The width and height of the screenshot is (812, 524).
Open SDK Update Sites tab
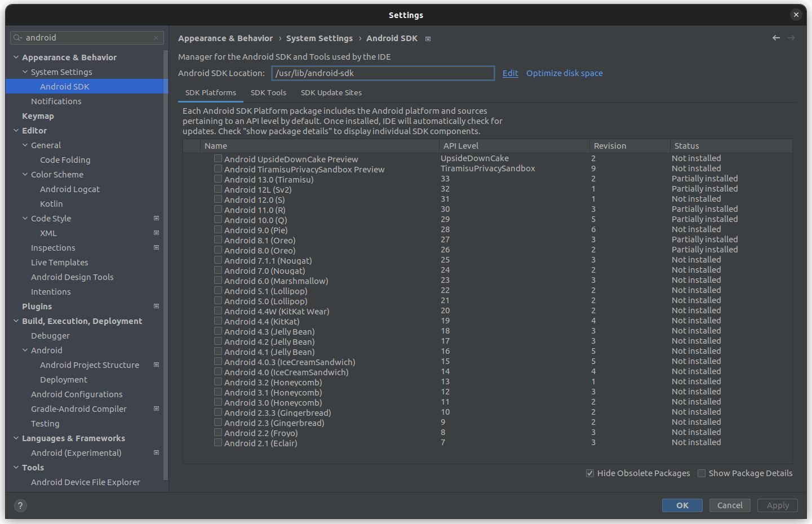331,93
